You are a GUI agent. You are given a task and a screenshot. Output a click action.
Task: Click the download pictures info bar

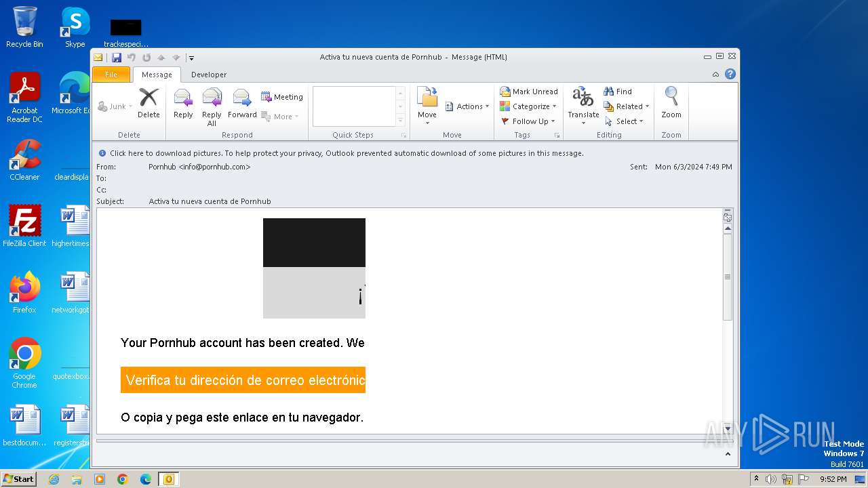click(346, 153)
